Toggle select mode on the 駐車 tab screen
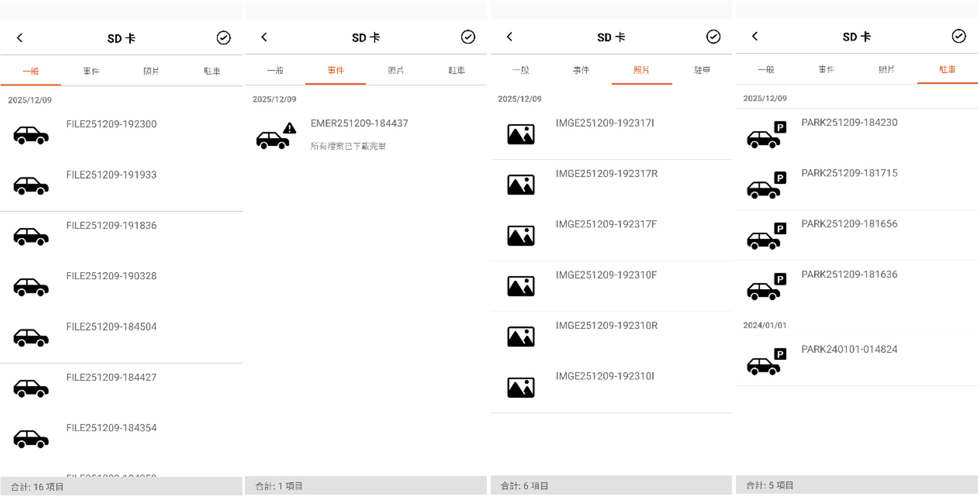This screenshot has width=980, height=498. (x=958, y=36)
